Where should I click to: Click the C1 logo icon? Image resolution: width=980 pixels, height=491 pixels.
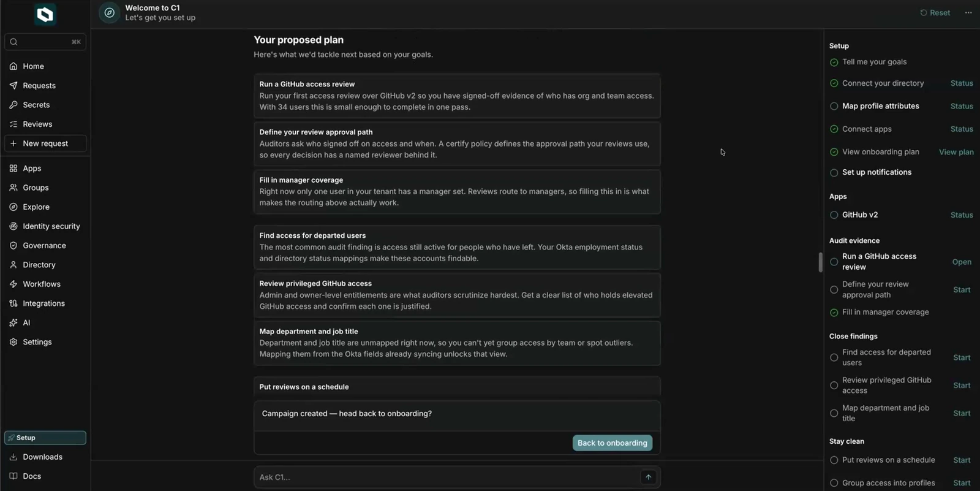point(45,14)
